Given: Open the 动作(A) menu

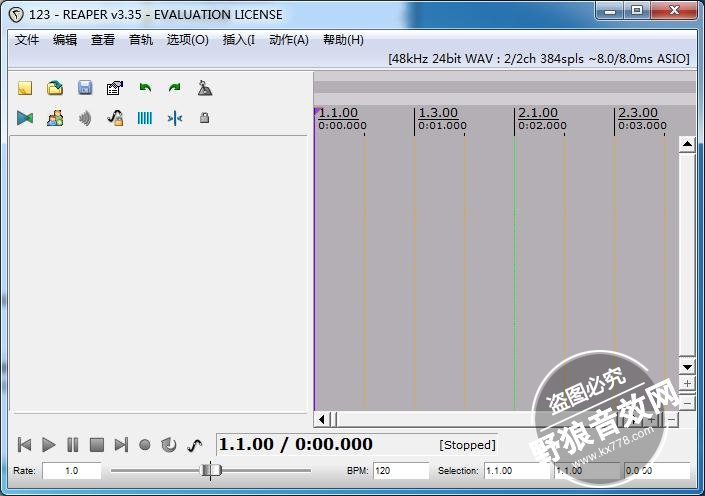Looking at the screenshot, I should pyautogui.click(x=289, y=40).
